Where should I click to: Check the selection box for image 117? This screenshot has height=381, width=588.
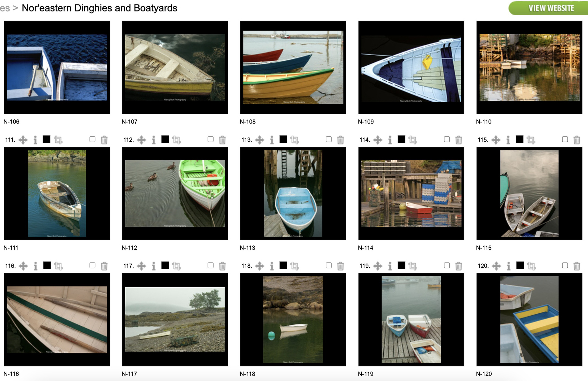[x=210, y=265]
